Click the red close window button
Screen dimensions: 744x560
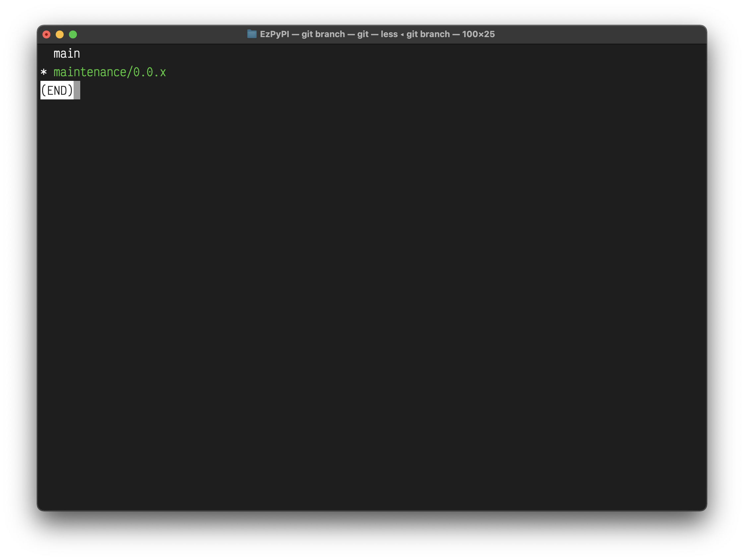coord(46,34)
